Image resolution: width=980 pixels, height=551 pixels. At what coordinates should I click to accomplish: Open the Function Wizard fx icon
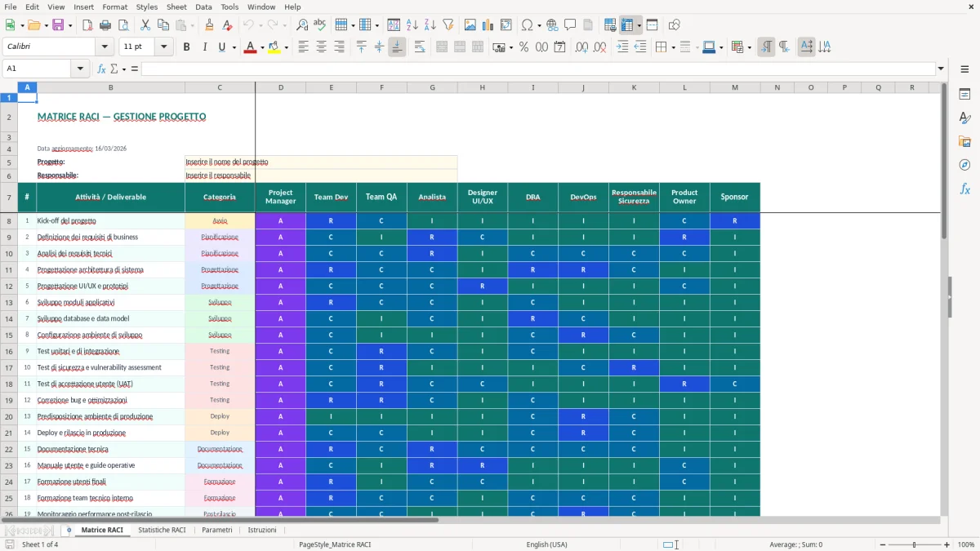(x=101, y=69)
